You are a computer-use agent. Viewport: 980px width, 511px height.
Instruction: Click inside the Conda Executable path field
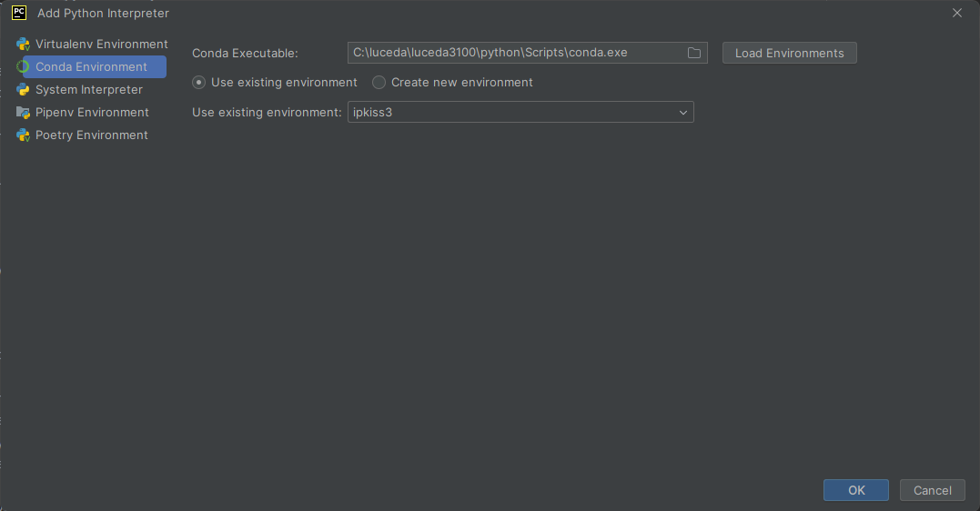pos(514,53)
